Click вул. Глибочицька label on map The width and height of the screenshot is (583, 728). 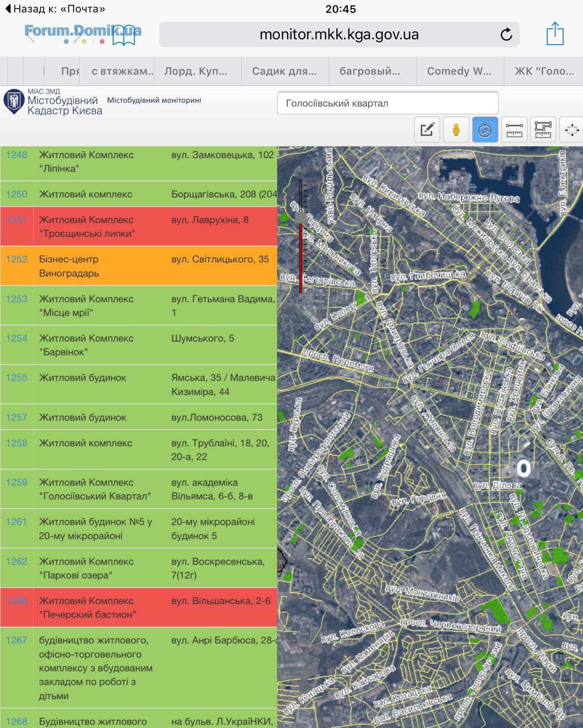coord(428,276)
